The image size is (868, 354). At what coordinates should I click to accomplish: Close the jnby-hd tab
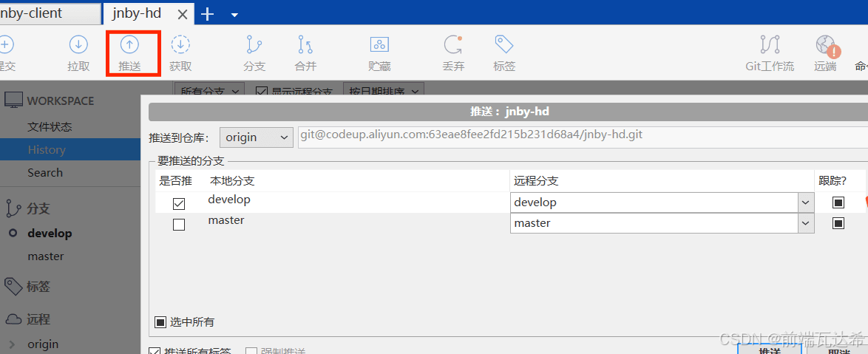tap(182, 14)
